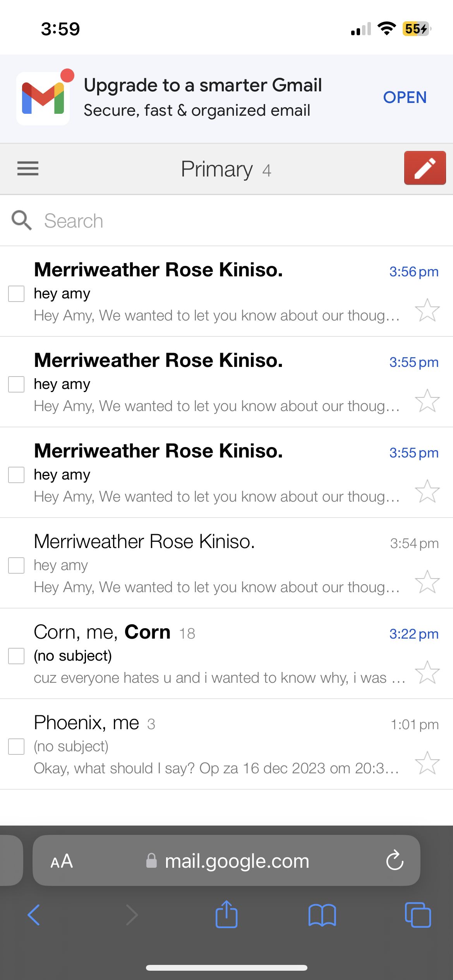Open Safari bookmarks
Image resolution: width=453 pixels, height=980 pixels.
pos(322,915)
